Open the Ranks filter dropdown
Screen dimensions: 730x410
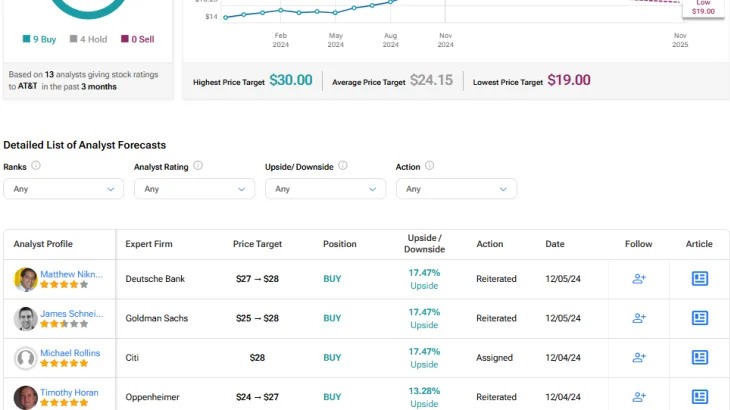tap(63, 189)
